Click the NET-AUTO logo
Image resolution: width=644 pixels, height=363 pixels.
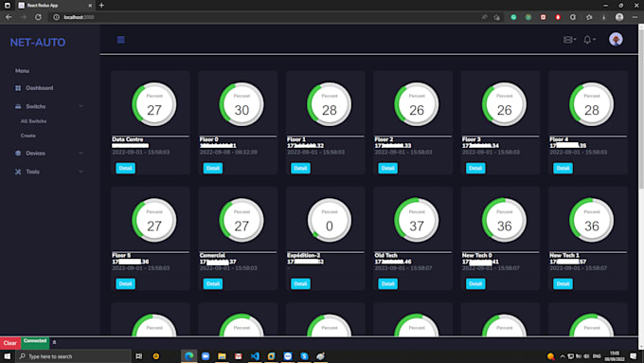[37, 43]
